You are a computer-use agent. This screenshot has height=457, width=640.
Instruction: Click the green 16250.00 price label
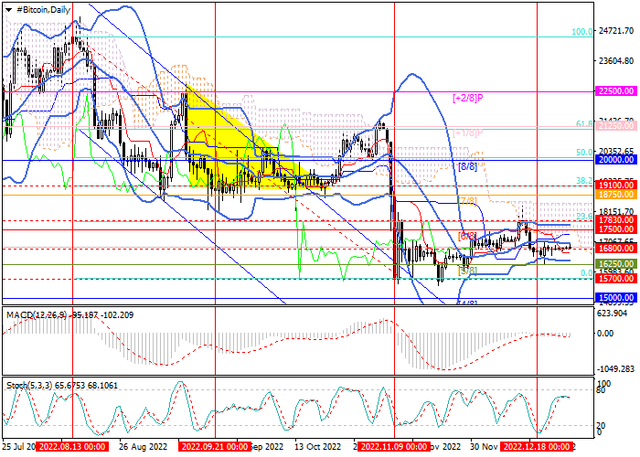coord(616,264)
